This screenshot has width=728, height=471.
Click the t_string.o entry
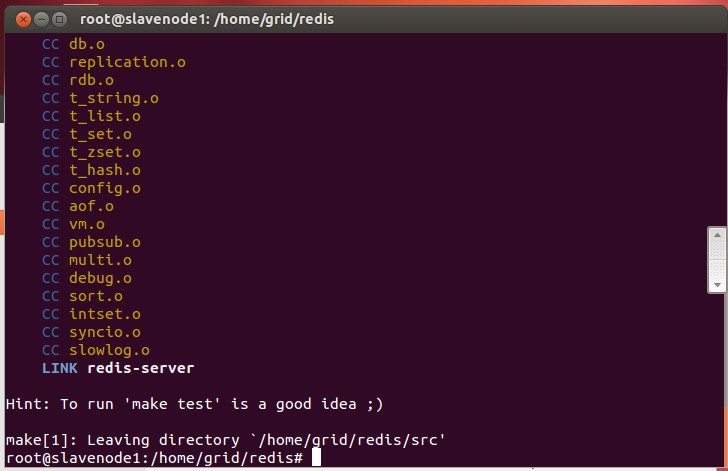pos(113,98)
